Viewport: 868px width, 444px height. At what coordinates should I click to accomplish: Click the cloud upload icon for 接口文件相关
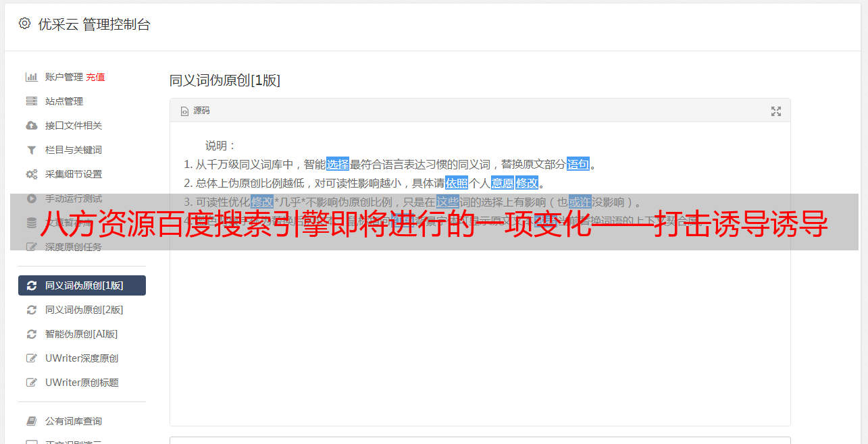(x=31, y=126)
